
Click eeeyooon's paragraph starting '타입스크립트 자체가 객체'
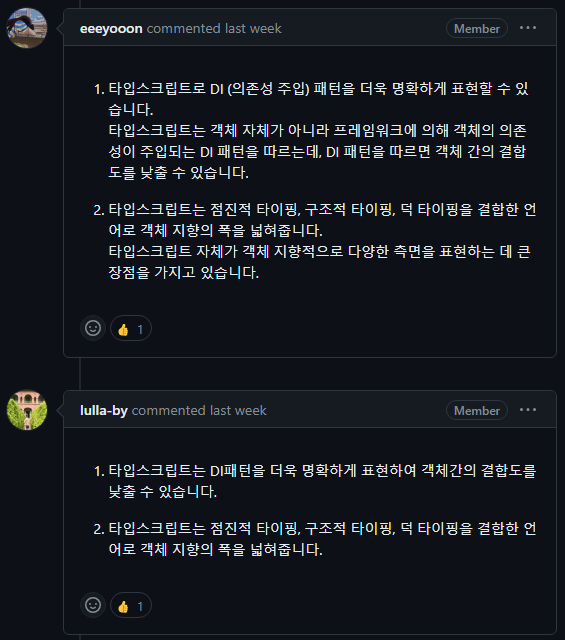(x=319, y=262)
